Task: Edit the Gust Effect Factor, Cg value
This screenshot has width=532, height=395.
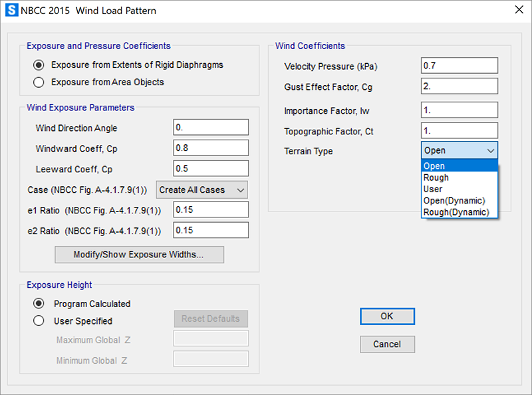Action: (459, 86)
